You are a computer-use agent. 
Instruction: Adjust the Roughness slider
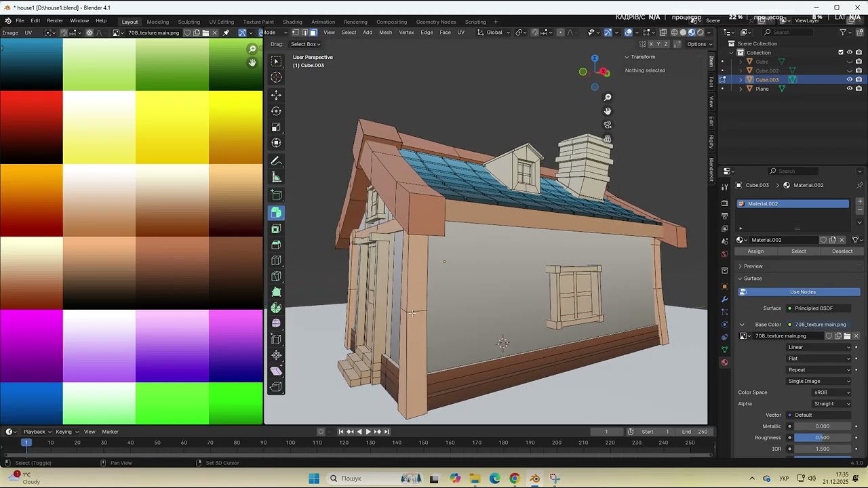[822, 438]
